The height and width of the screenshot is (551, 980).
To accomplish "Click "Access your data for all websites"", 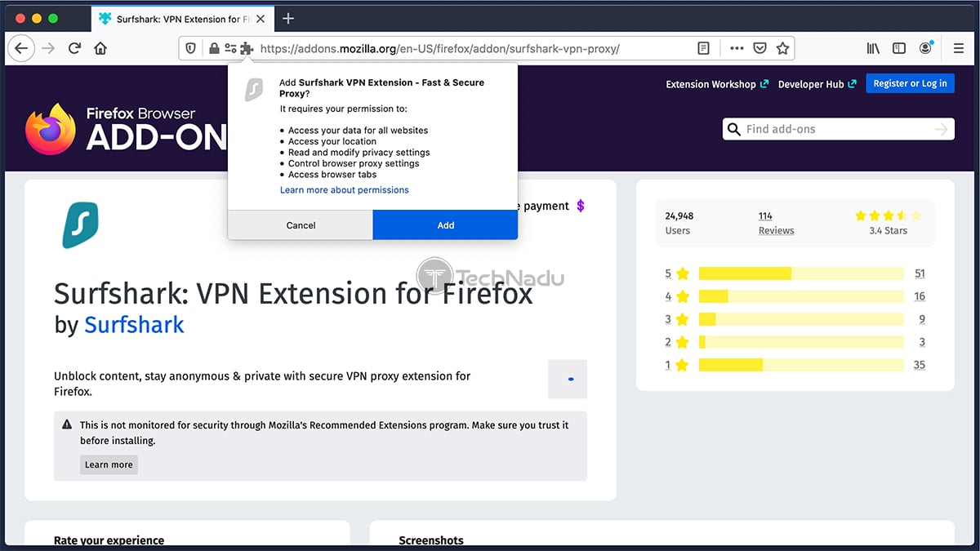I will pos(358,131).
